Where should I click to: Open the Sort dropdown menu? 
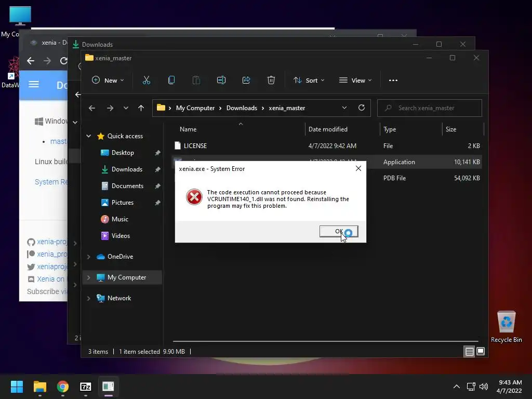coord(309,81)
